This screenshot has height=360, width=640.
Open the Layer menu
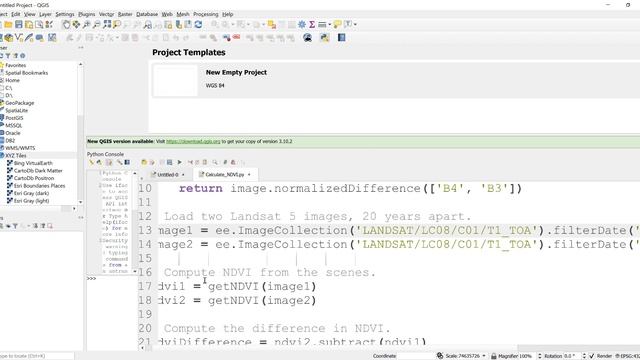point(45,14)
